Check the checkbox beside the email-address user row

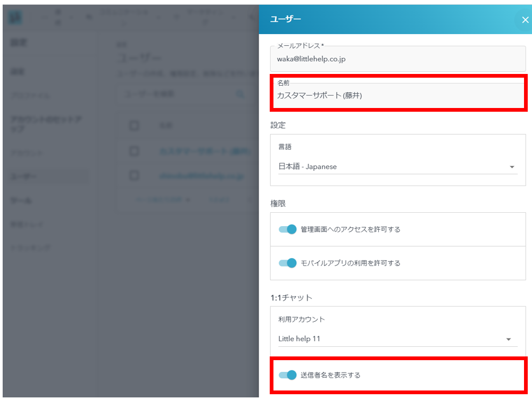(x=134, y=175)
